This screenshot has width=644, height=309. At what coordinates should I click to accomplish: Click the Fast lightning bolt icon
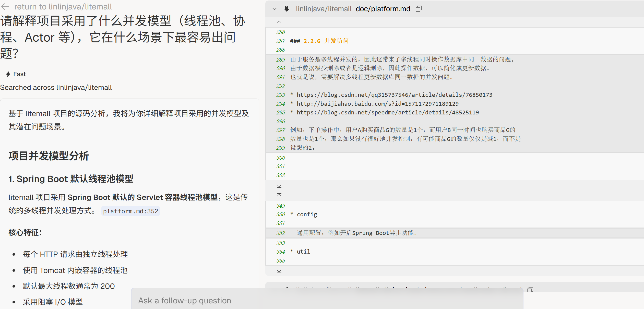pyautogui.click(x=8, y=74)
